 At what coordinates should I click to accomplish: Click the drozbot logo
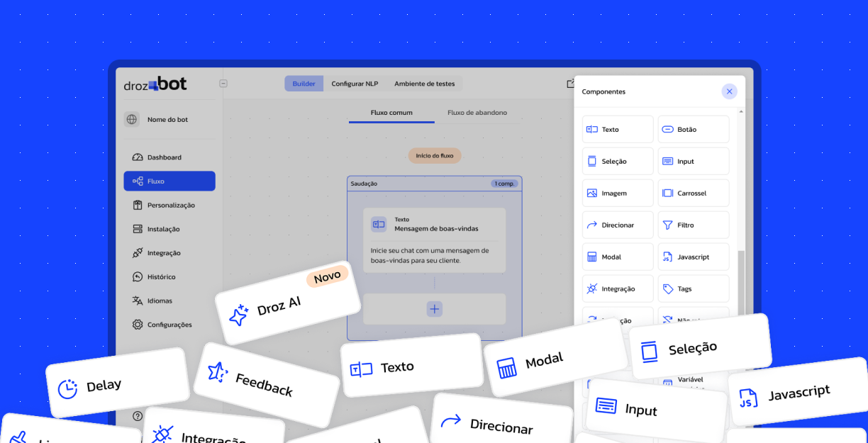(155, 84)
